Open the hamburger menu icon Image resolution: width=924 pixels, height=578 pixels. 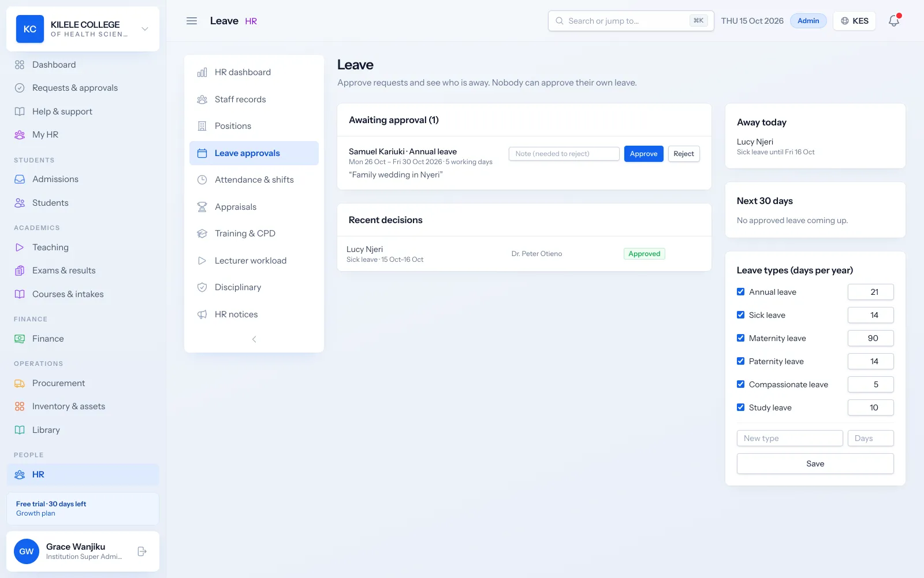pyautogui.click(x=192, y=21)
